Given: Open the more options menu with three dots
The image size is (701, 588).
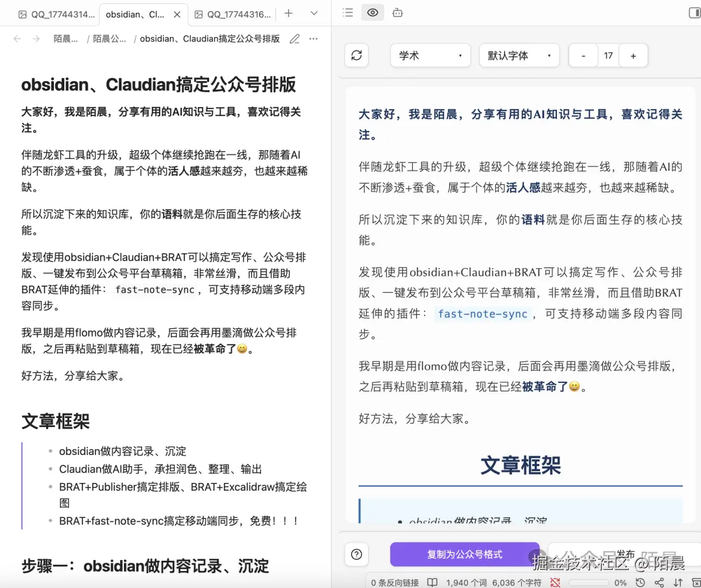Looking at the screenshot, I should pyautogui.click(x=314, y=39).
